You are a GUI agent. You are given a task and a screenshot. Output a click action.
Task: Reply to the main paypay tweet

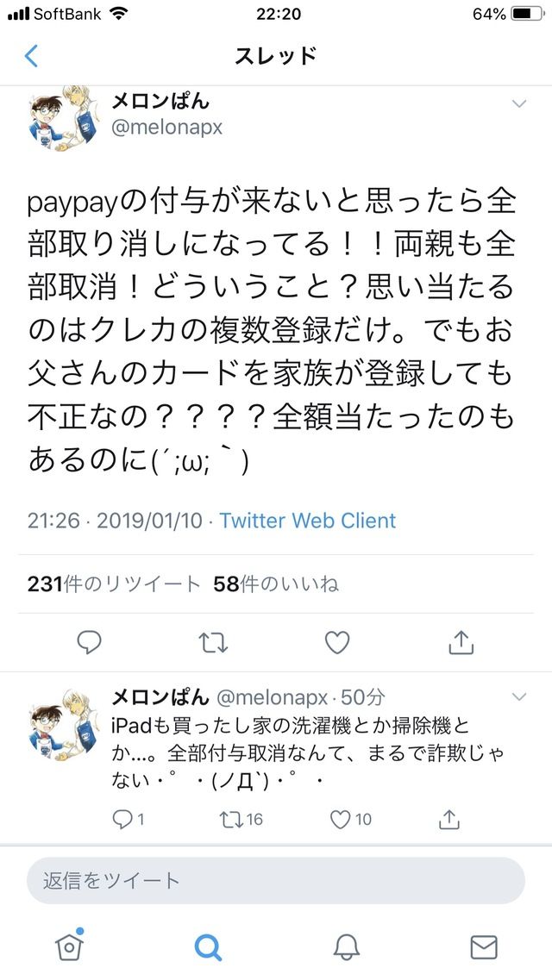click(x=90, y=642)
